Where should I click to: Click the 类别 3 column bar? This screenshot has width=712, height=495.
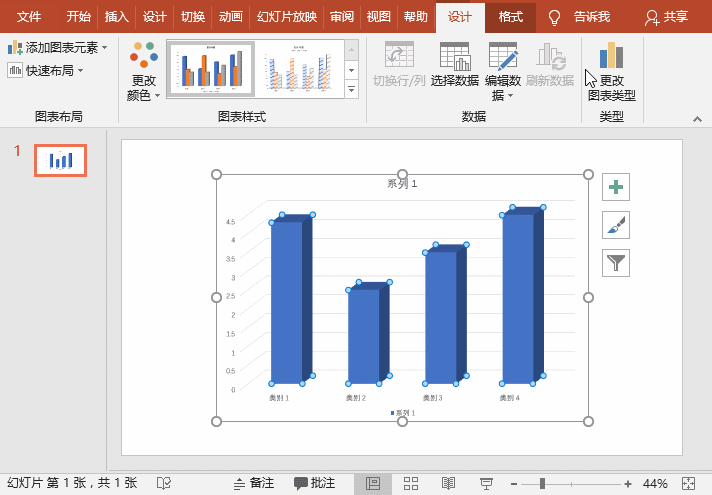point(445,315)
